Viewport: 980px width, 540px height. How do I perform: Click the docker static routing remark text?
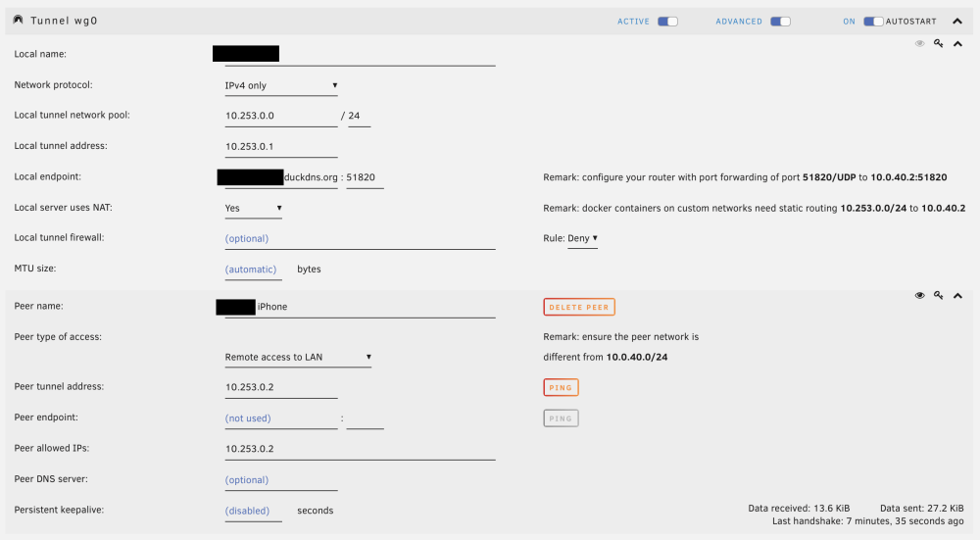[755, 208]
